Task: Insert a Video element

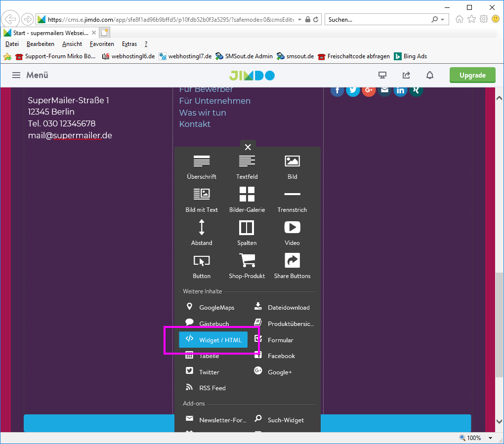Action: [292, 233]
